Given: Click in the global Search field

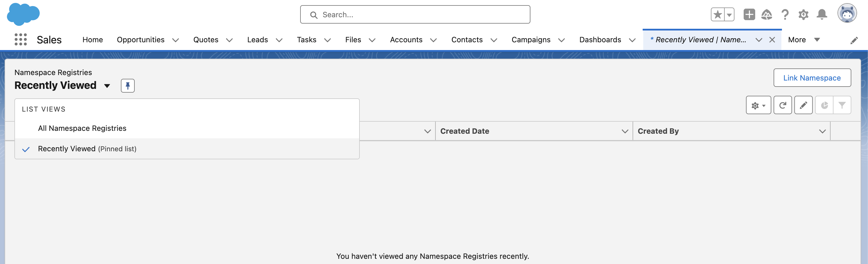Looking at the screenshot, I should coord(415,14).
